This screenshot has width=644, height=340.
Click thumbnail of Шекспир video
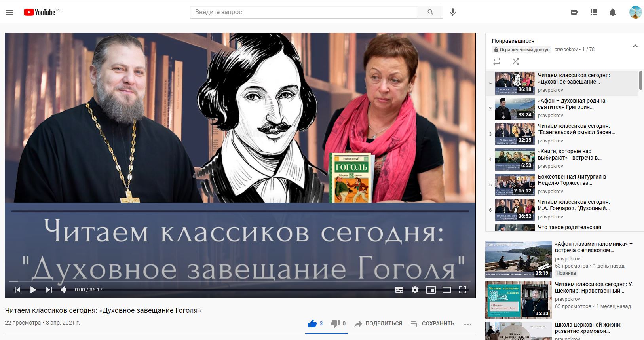coord(519,300)
